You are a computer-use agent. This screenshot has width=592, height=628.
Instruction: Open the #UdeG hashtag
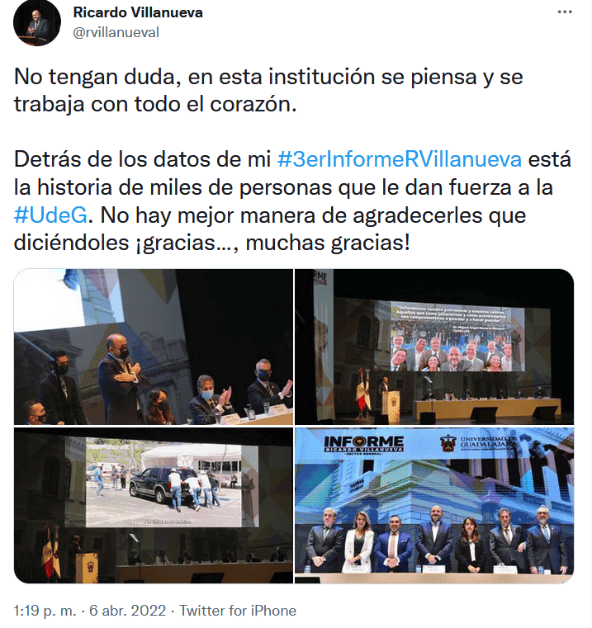(50, 215)
